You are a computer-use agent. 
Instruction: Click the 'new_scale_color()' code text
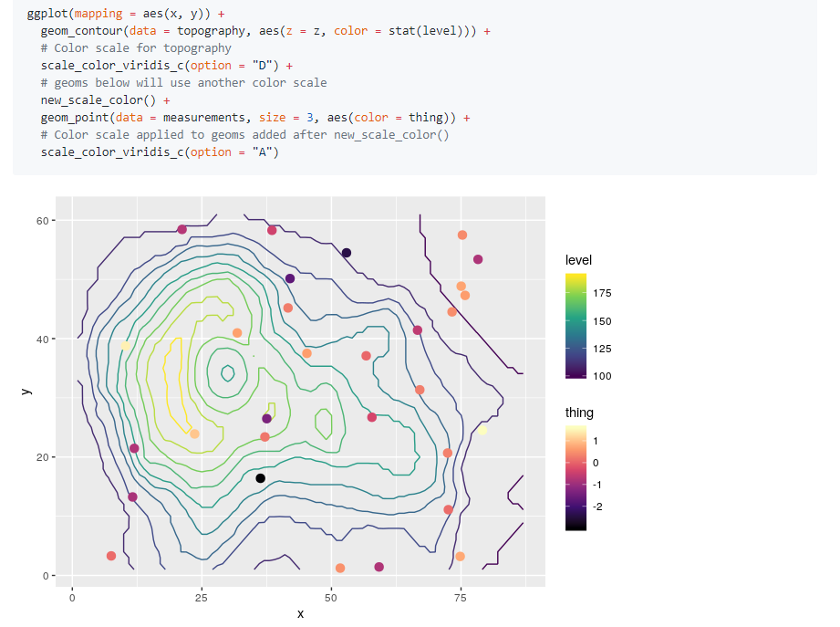[99, 100]
